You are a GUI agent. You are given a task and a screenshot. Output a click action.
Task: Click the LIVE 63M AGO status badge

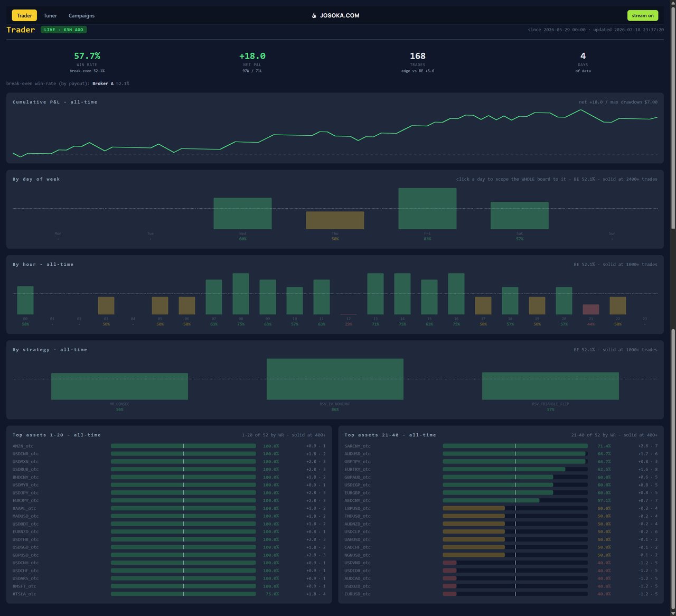pyautogui.click(x=64, y=30)
